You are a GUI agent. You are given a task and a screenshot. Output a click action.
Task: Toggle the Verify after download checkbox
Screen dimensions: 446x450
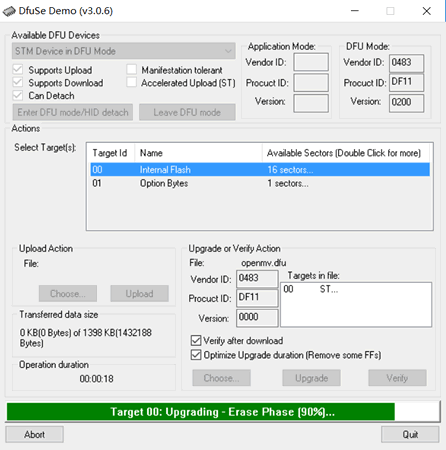tap(196, 340)
